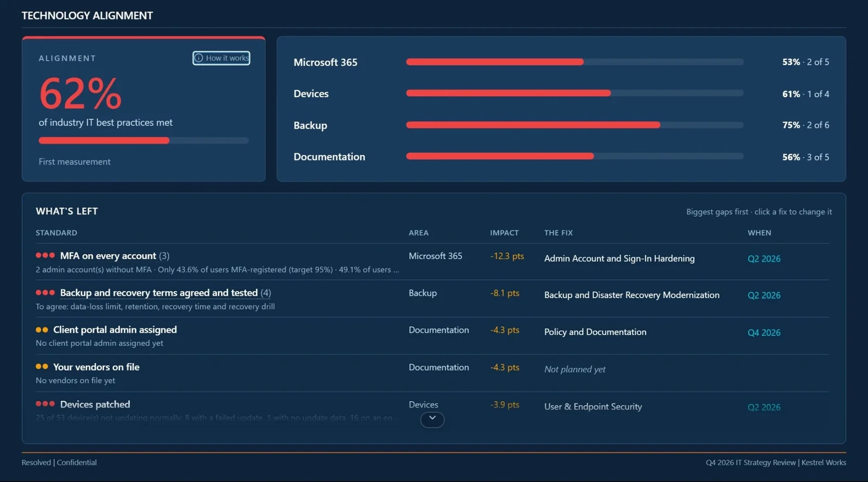The width and height of the screenshot is (868, 482).
Task: Click the orange dots beside Client portal admin assigned
Action: click(42, 329)
